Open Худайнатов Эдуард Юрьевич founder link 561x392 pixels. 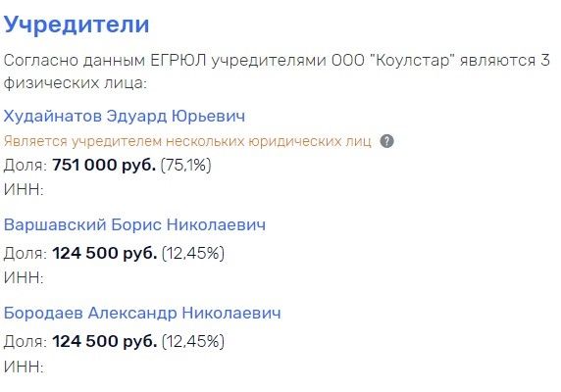(x=125, y=117)
